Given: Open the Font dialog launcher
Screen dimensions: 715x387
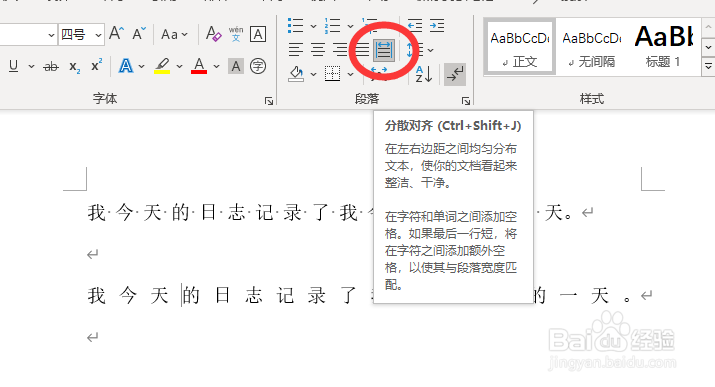Looking at the screenshot, I should coord(269,101).
